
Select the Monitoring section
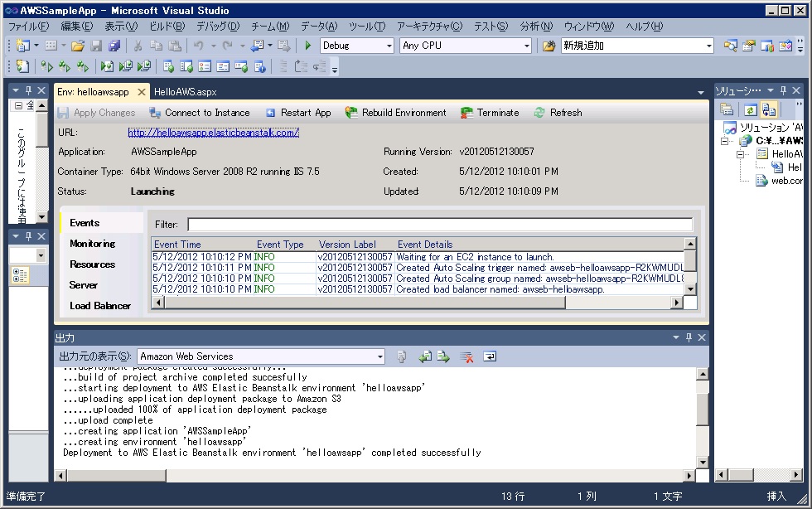[93, 244]
